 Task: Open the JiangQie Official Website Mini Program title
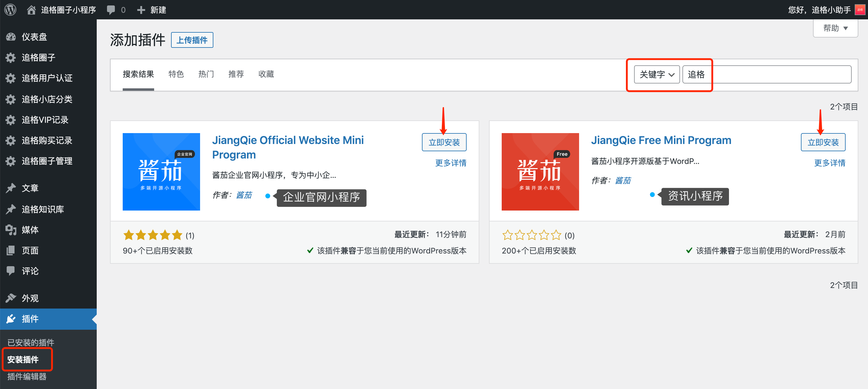[288, 147]
